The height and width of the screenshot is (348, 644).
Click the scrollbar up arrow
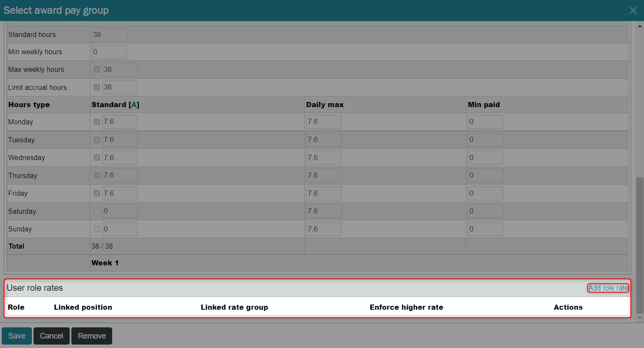point(640,27)
